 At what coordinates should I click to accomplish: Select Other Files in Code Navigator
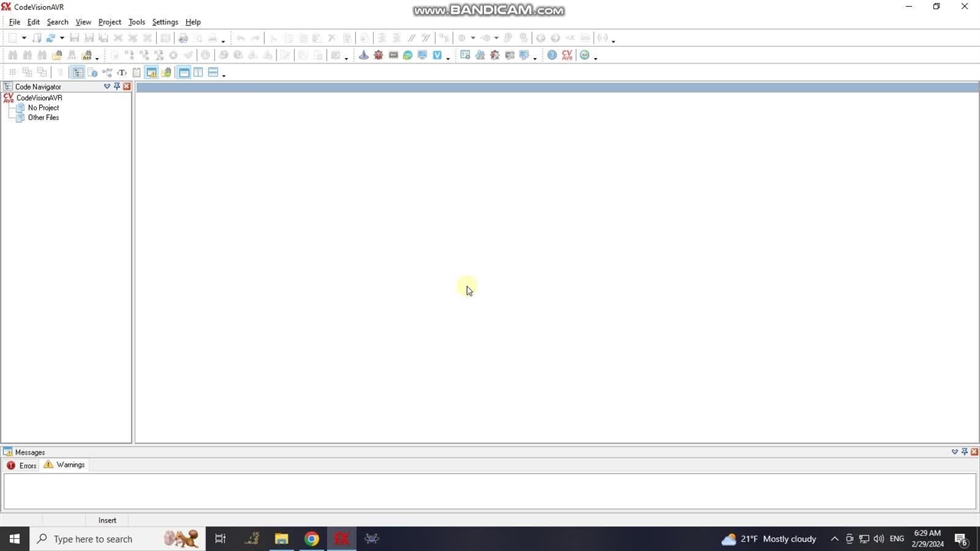[43, 118]
